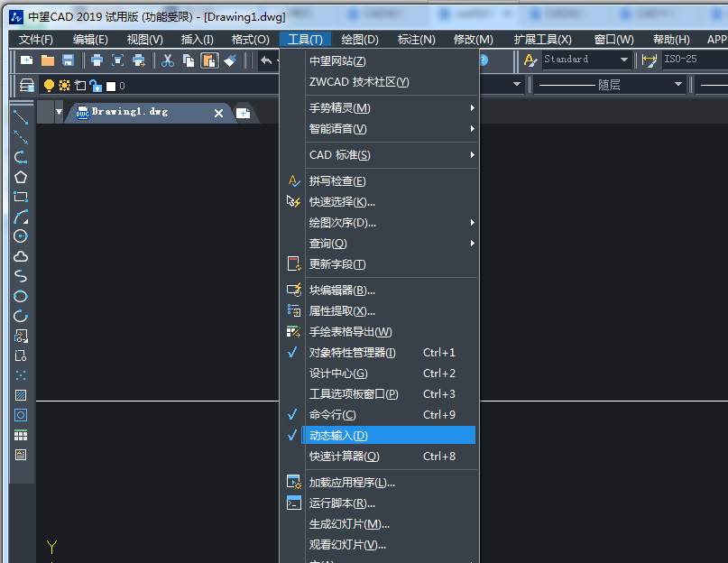Click the layer color swatch
Viewport: 728px width, 563px height.
[x=111, y=86]
